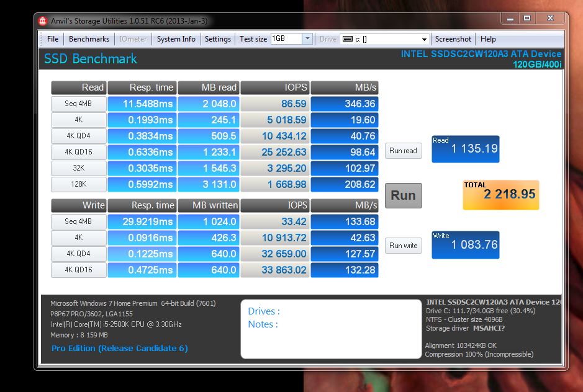Screen dimensions: 583x392
Task: Select the write 4K QD4 test button
Action: pos(78,254)
